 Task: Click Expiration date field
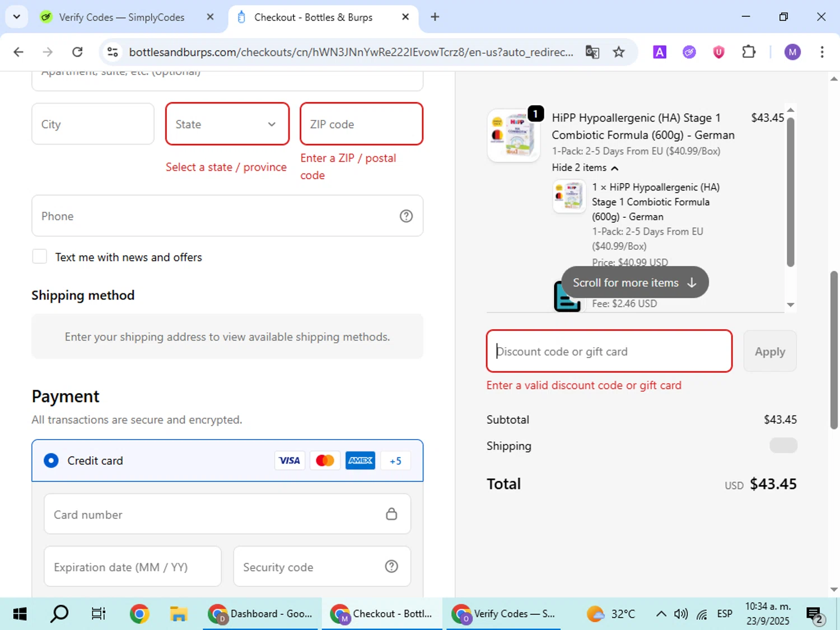pos(133,566)
